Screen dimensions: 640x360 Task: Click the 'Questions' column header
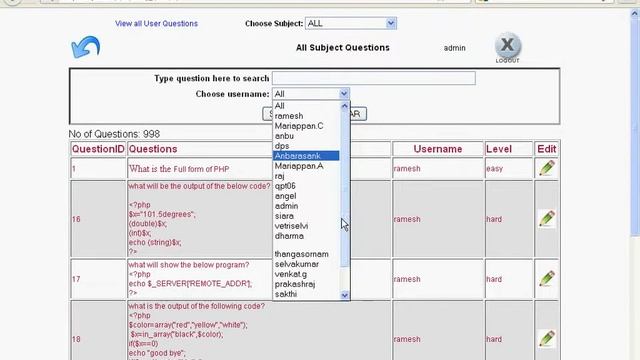[x=153, y=149]
